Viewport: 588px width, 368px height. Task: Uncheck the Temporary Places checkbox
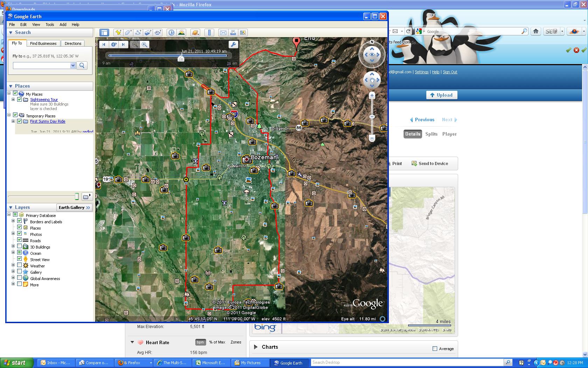pos(15,115)
